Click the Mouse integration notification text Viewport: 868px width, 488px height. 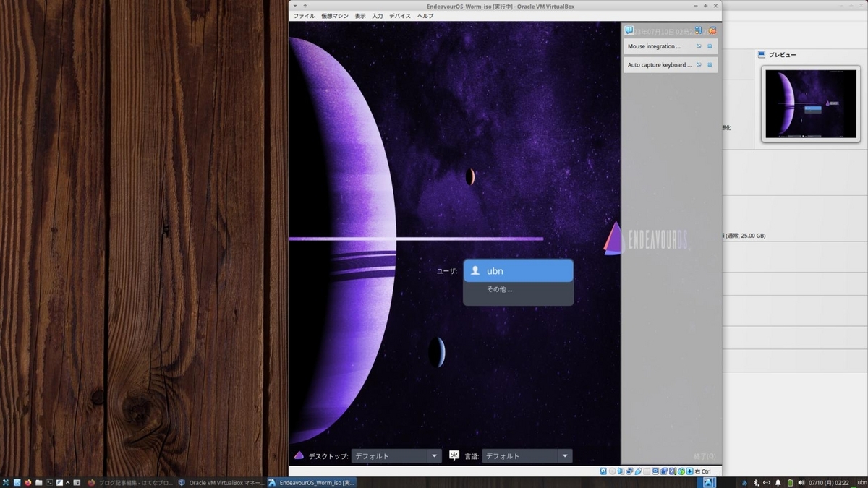(x=654, y=46)
